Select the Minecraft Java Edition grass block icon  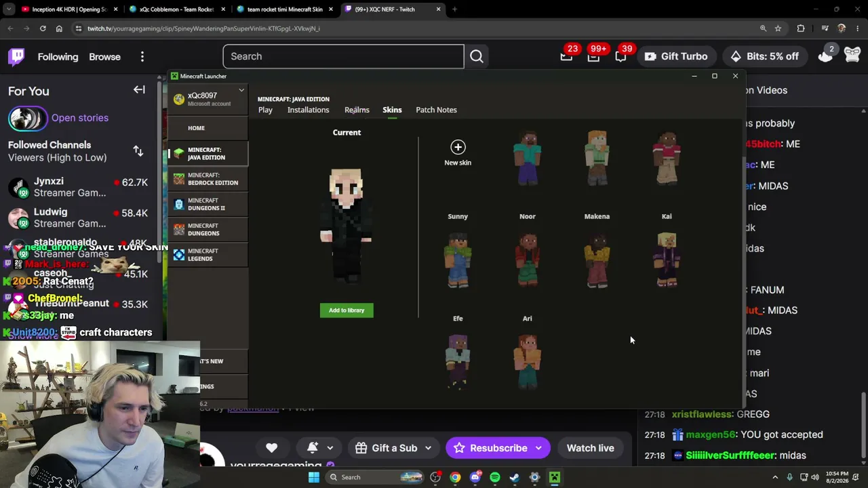tap(178, 153)
